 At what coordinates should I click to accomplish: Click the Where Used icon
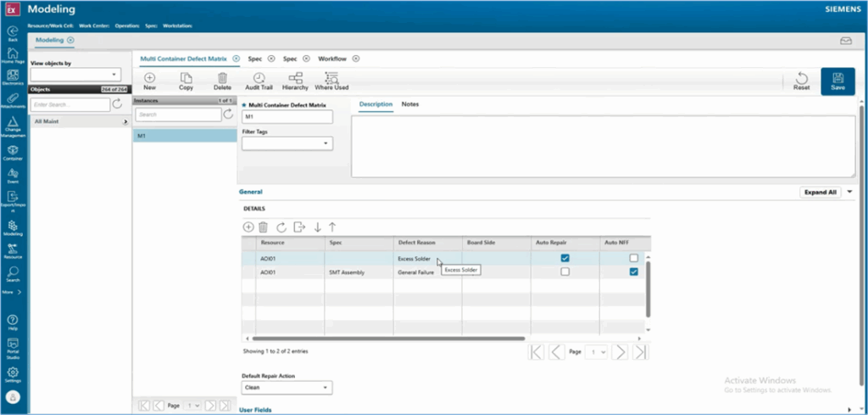tap(331, 79)
